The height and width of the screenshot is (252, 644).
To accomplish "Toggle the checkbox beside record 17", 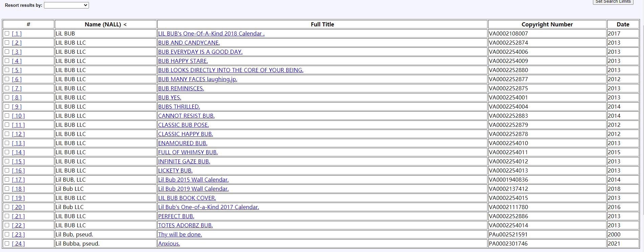I will click(x=7, y=180).
